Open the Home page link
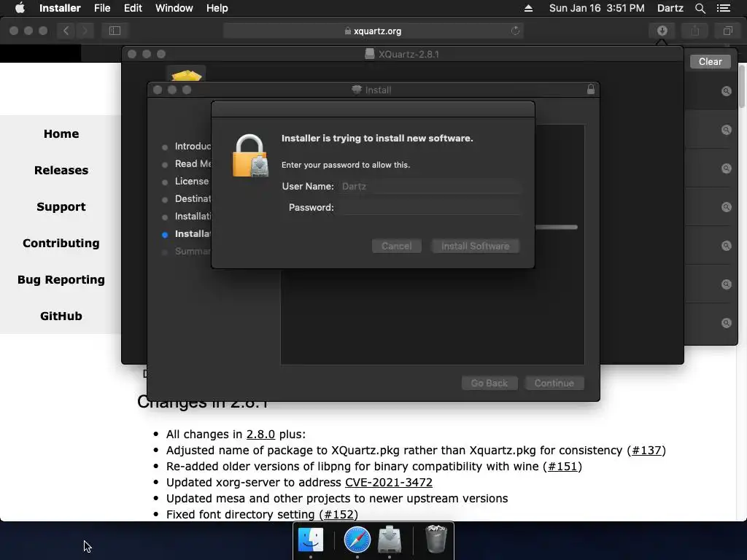The height and width of the screenshot is (560, 747). [61, 134]
